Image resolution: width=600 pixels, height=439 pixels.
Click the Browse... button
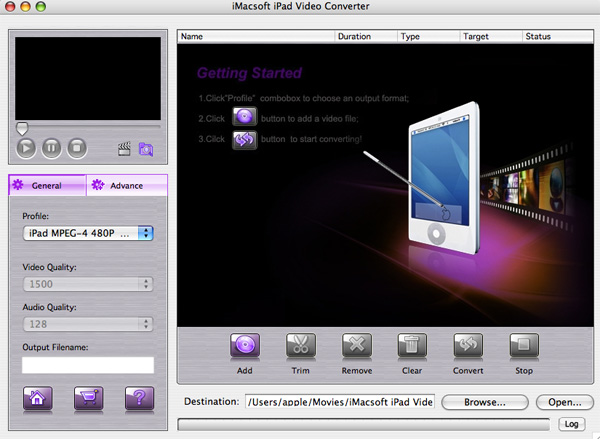pos(485,402)
